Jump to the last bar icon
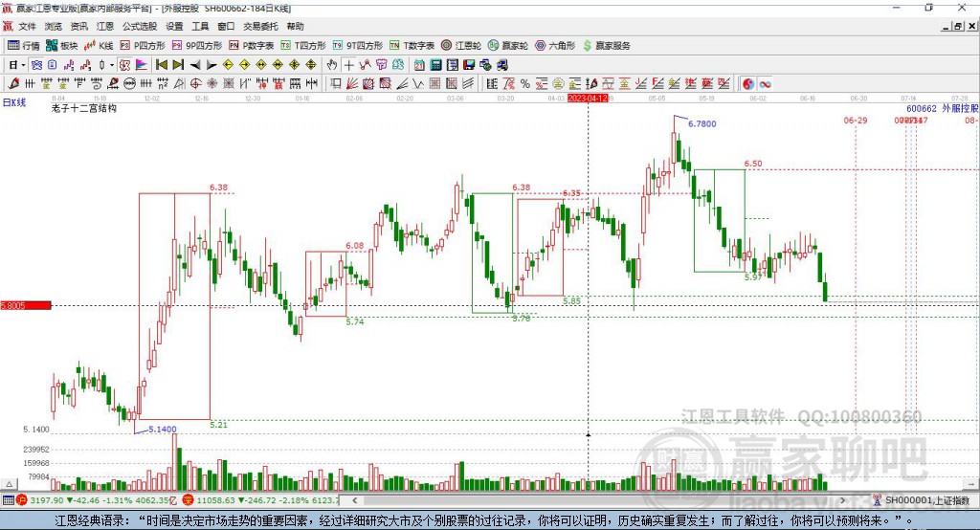The width and height of the screenshot is (980, 530). 178,65
